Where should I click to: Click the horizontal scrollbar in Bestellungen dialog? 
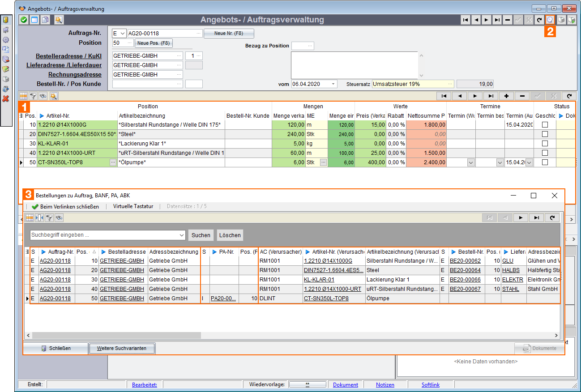coord(116,335)
